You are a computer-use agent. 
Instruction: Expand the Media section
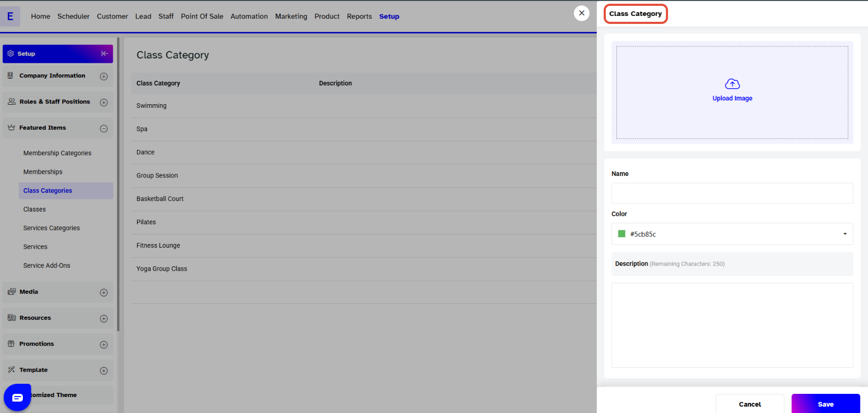pyautogui.click(x=104, y=293)
